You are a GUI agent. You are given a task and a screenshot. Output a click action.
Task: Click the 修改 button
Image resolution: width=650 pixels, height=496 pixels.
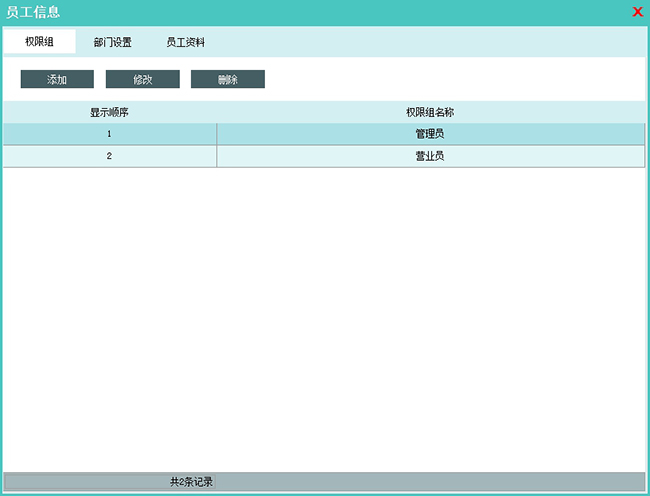pos(143,80)
